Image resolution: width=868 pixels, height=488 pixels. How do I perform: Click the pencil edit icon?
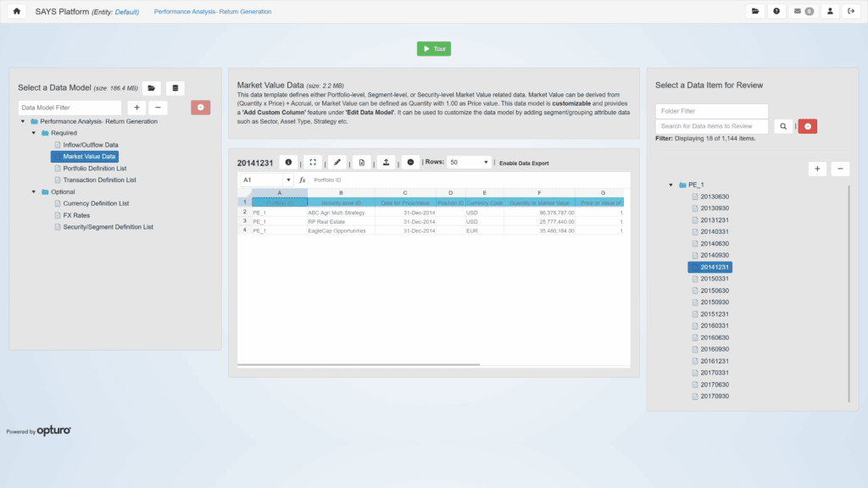point(337,162)
